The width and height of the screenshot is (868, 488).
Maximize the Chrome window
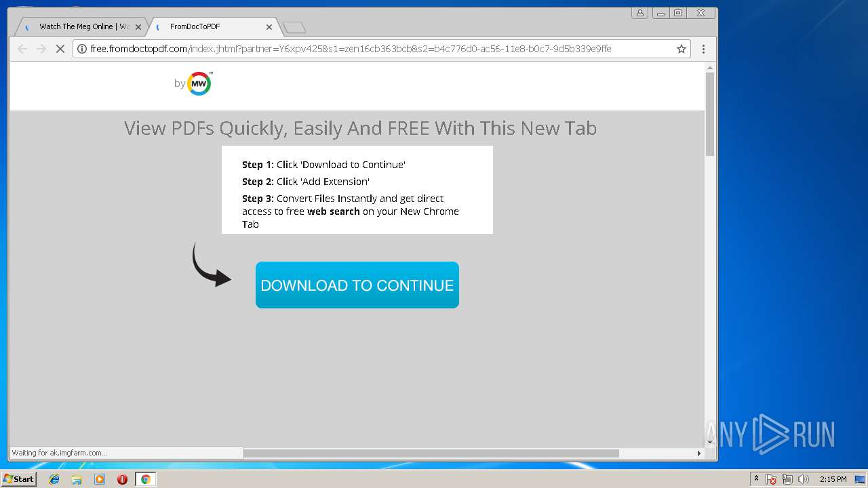point(677,13)
